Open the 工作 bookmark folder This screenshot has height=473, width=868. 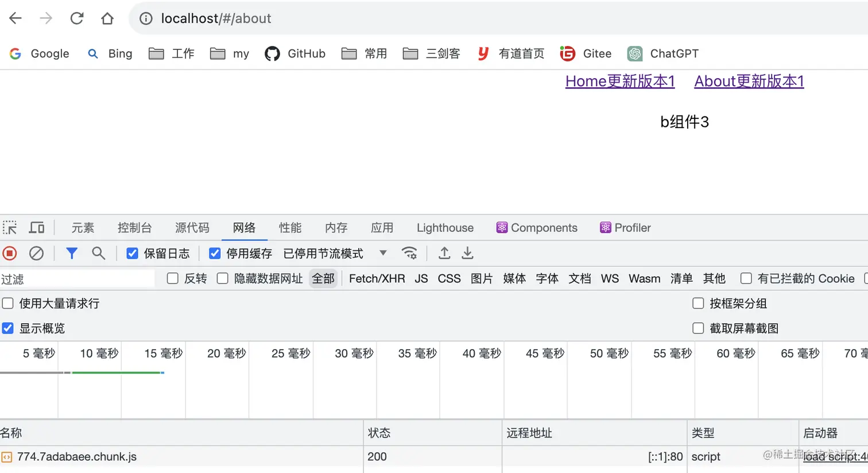click(171, 53)
